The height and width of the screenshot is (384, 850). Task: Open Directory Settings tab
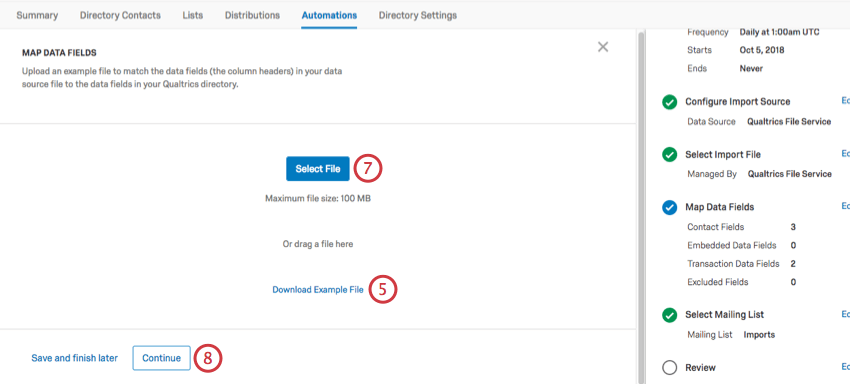click(x=417, y=15)
